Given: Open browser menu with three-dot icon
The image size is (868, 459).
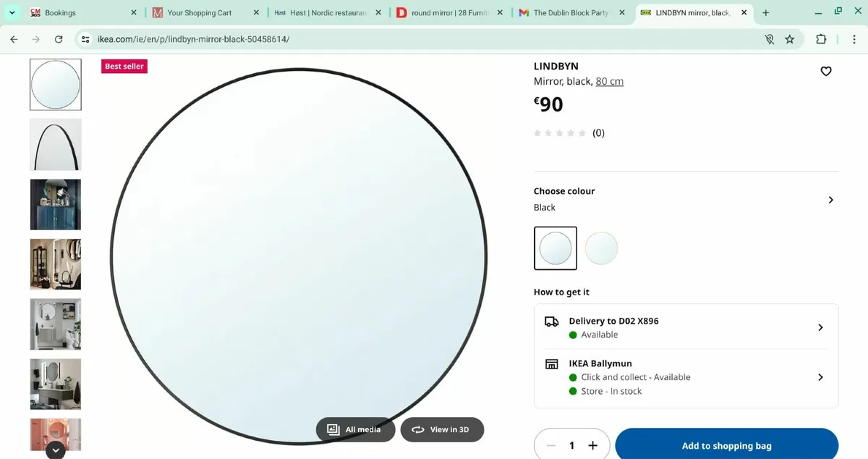Looking at the screenshot, I should (x=854, y=39).
